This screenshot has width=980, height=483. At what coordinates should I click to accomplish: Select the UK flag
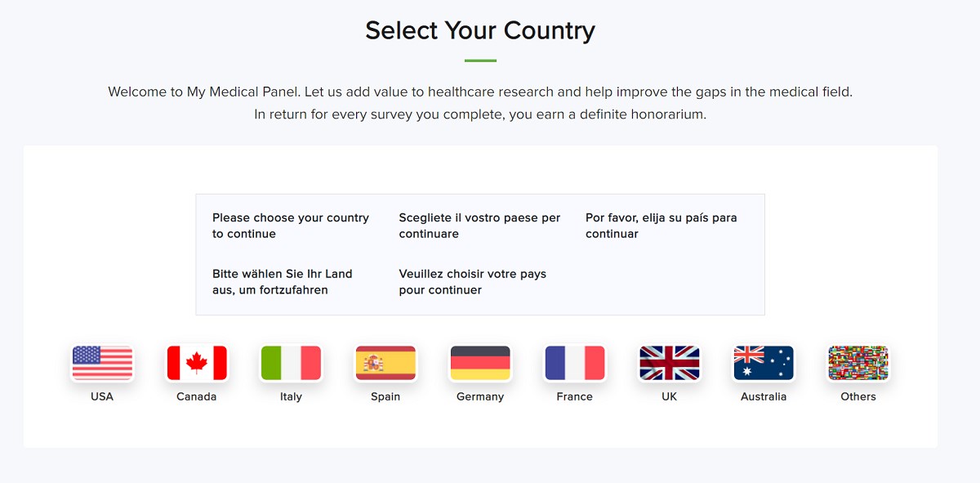click(670, 363)
